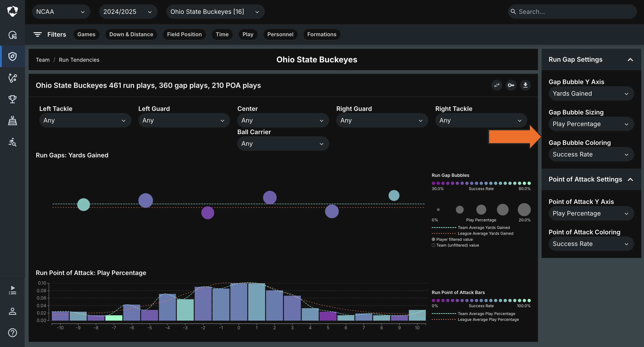This screenshot has height=347, width=644.
Task: Collapse the Point of Attack Settings panel
Action: point(630,180)
